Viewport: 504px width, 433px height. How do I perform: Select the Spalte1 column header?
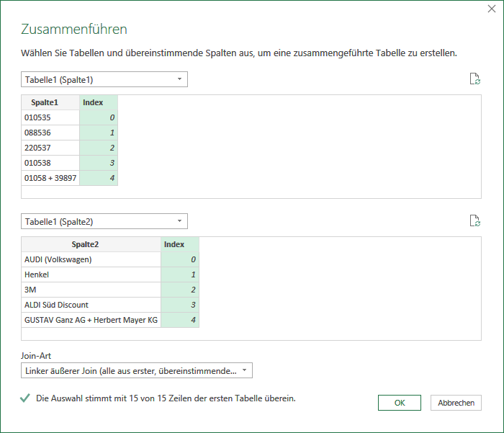[x=50, y=102]
